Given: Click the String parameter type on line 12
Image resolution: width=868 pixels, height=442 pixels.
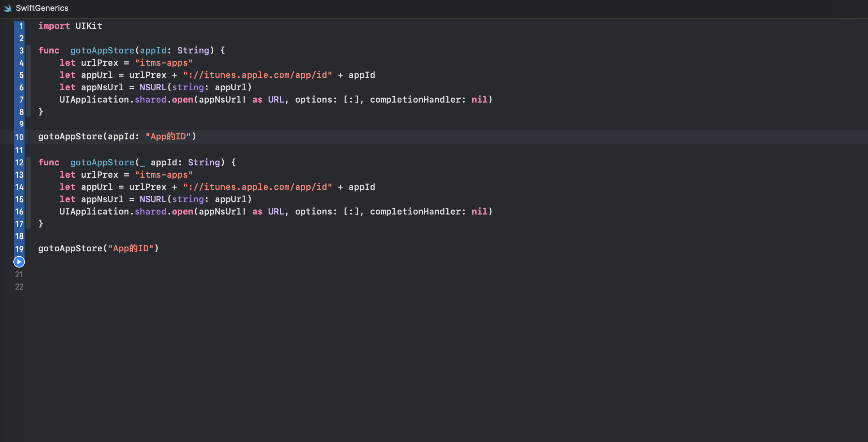Looking at the screenshot, I should tap(204, 162).
